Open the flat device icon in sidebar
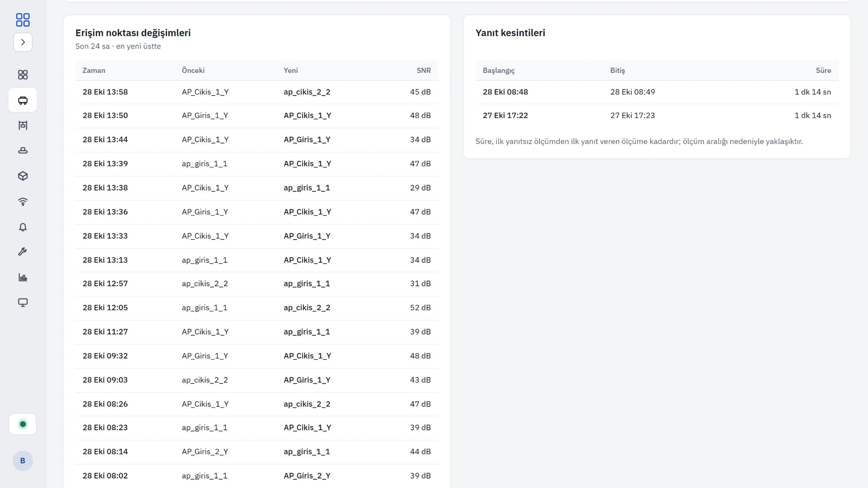868x488 pixels. tap(23, 151)
